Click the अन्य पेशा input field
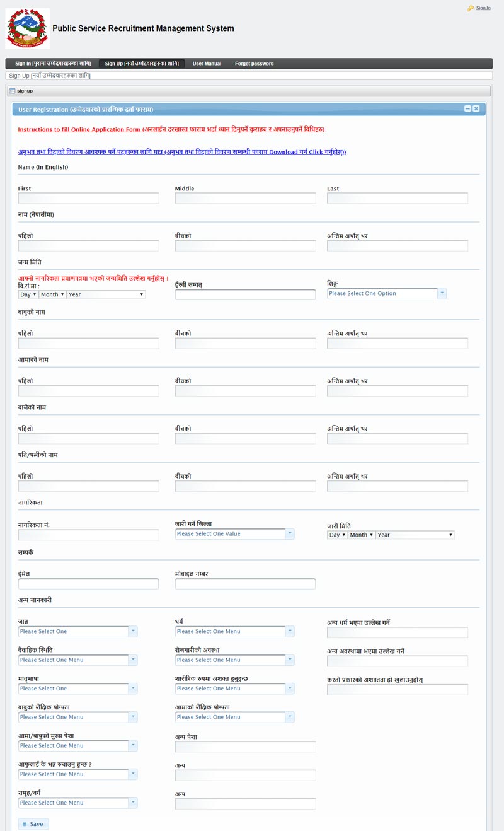The image size is (504, 831). 246,747
